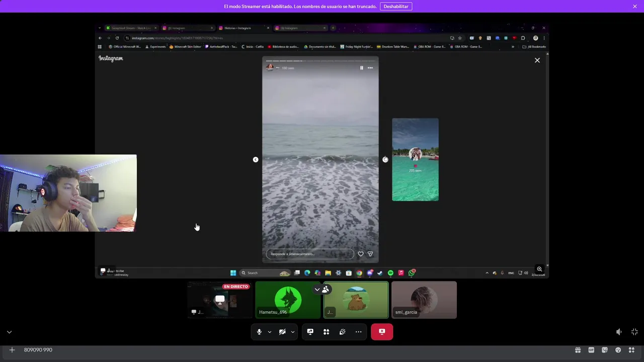
Task: Click the webcam overlay of the streamer
Action: pos(68,193)
